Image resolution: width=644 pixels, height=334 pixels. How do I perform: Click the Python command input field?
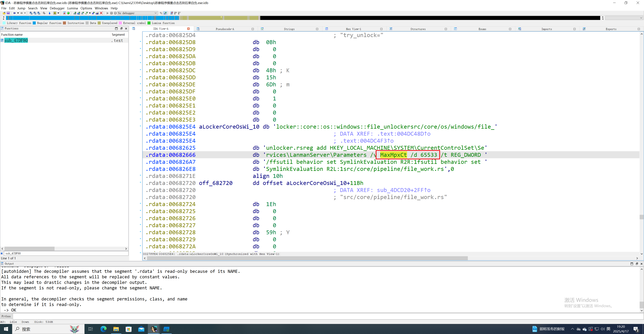(x=325, y=316)
